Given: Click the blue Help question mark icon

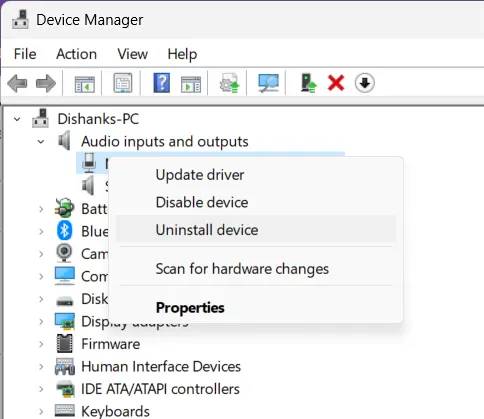Looking at the screenshot, I should point(162,83).
